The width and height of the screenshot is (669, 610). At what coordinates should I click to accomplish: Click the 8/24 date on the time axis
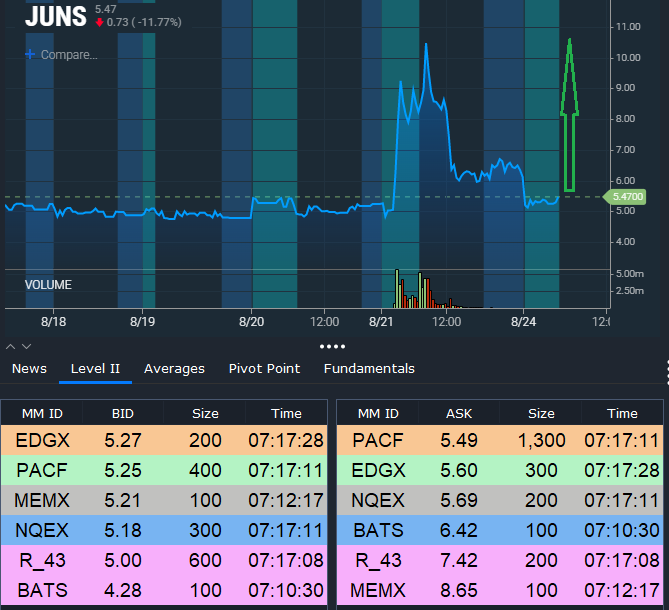[524, 321]
